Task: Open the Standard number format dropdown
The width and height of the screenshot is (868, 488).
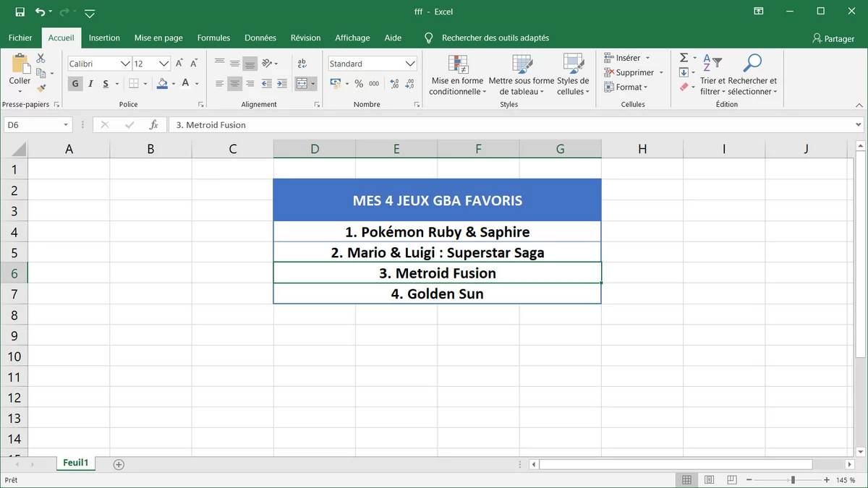Action: click(x=410, y=64)
